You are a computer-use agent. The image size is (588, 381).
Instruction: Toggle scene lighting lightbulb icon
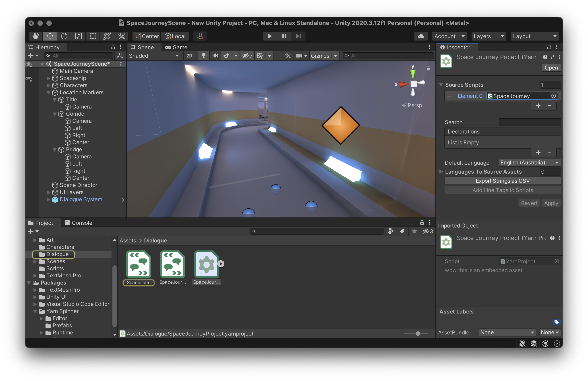[203, 56]
